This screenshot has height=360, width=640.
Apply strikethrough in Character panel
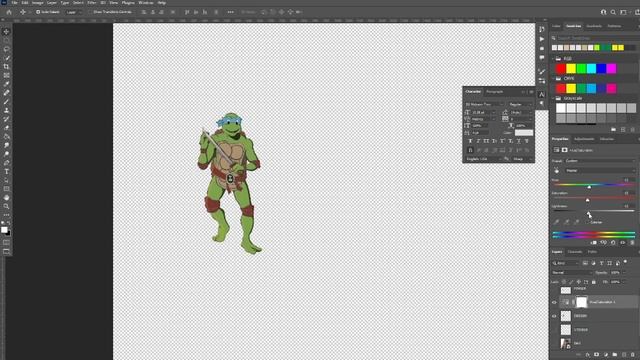(x=527, y=141)
